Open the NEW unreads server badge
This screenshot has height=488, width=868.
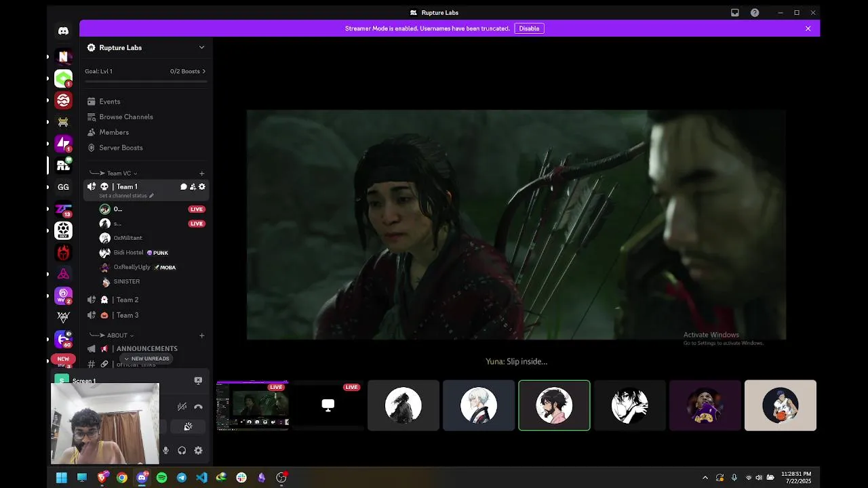tap(63, 359)
